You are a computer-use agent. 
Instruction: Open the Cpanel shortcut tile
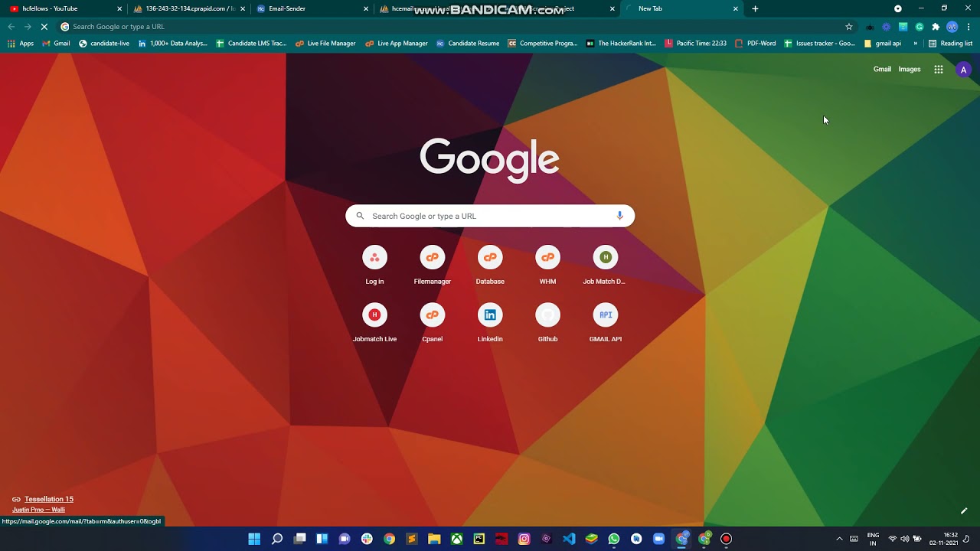point(432,323)
